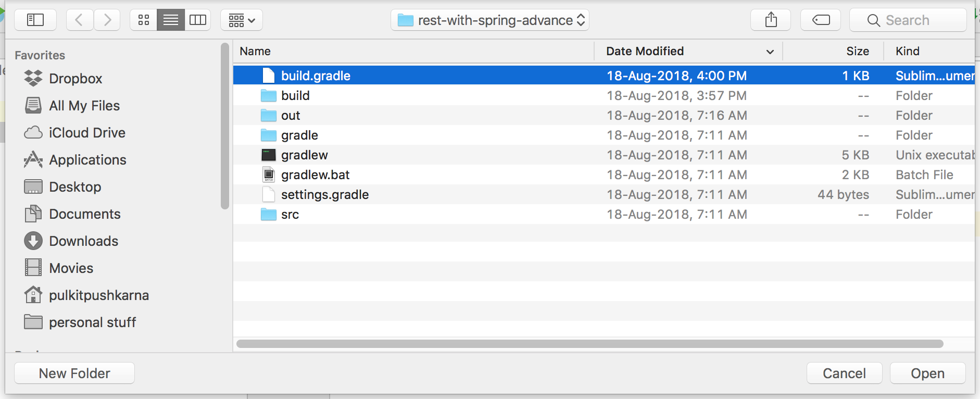Select the gradlew.bat file icon

coord(269,174)
